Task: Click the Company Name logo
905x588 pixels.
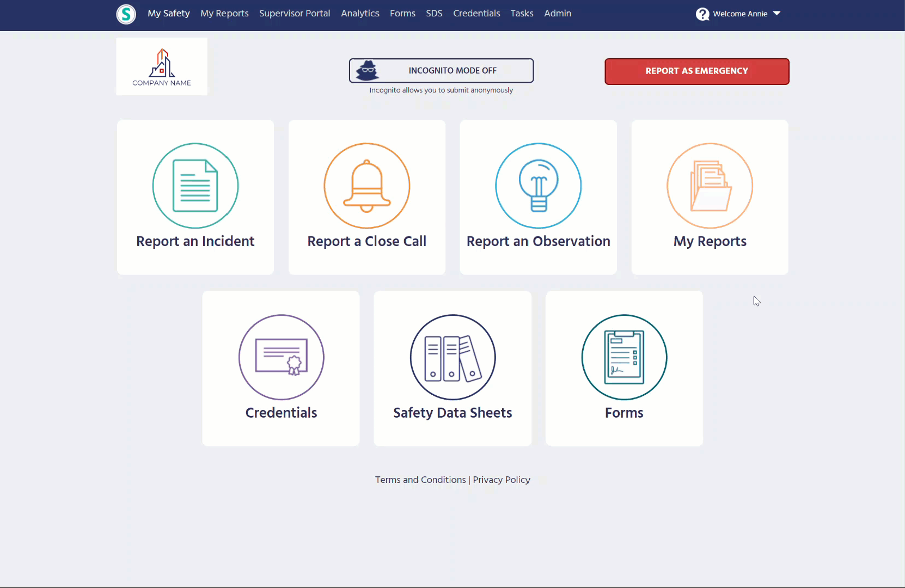Action: click(x=161, y=66)
